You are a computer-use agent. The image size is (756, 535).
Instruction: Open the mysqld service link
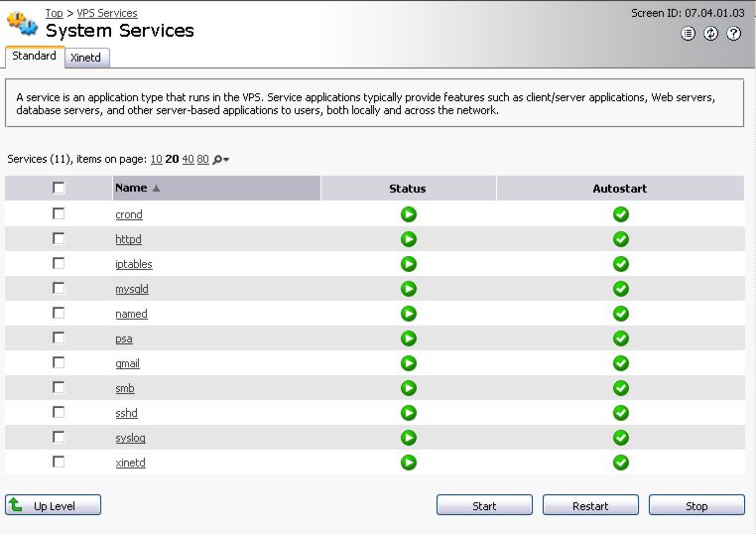(x=132, y=289)
